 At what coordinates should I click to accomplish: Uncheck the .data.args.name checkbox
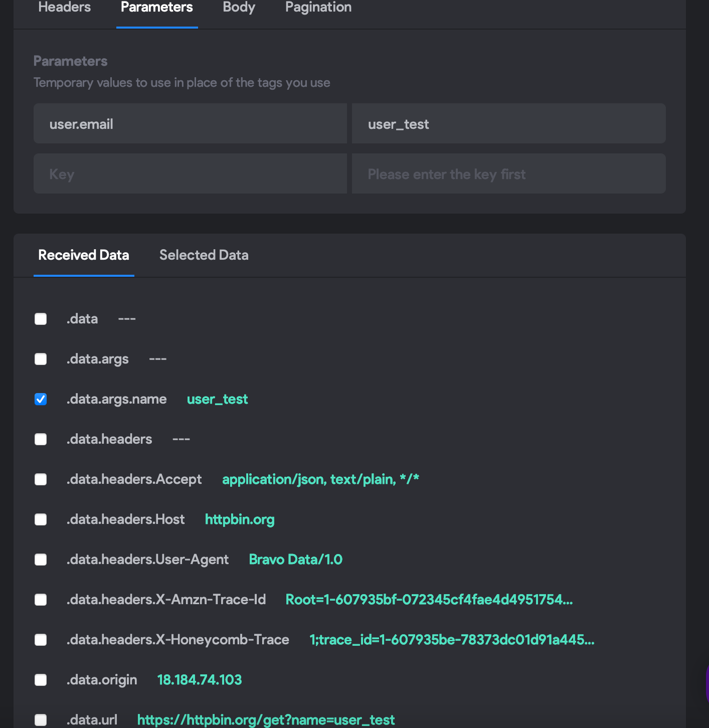[x=41, y=400]
